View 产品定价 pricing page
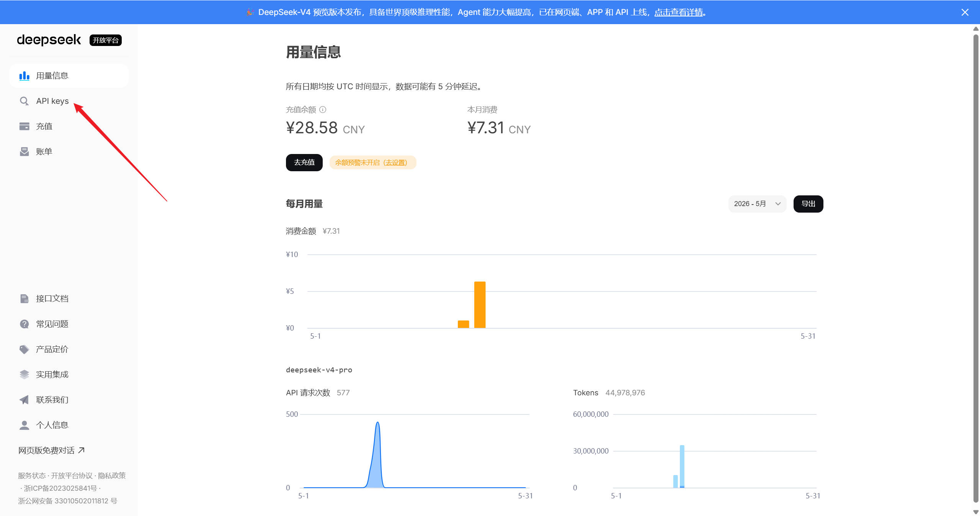Image resolution: width=980 pixels, height=516 pixels. point(69,349)
